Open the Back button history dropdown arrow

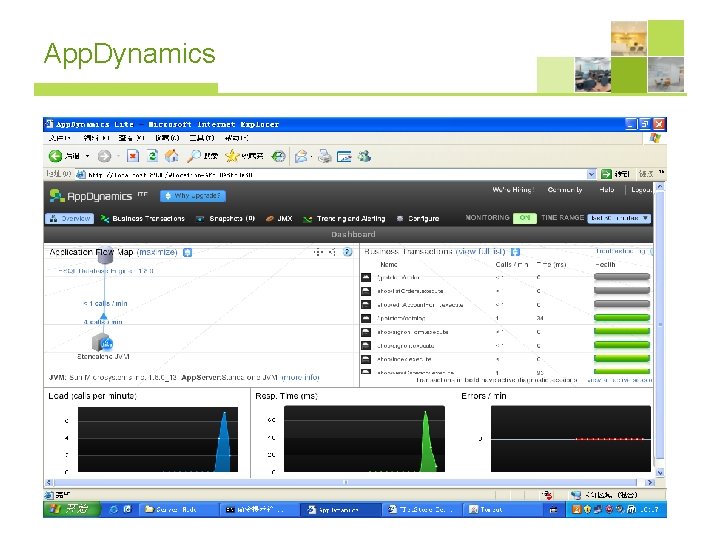(x=87, y=156)
